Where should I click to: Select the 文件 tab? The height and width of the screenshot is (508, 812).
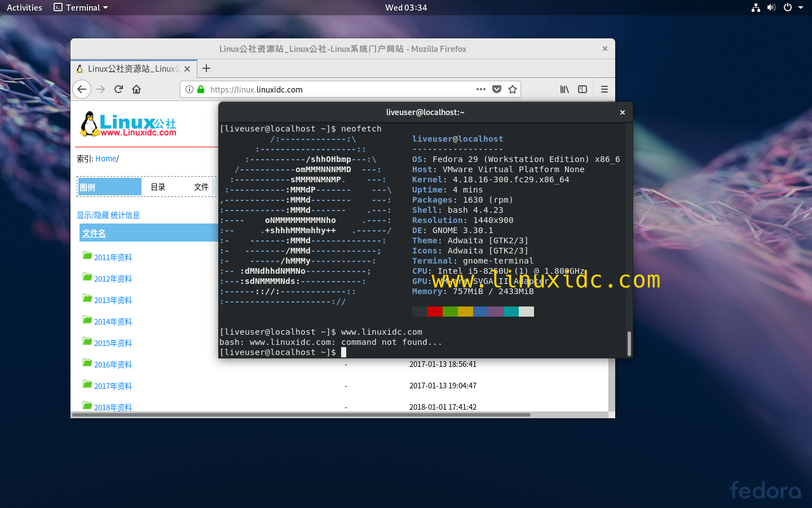tap(201, 187)
